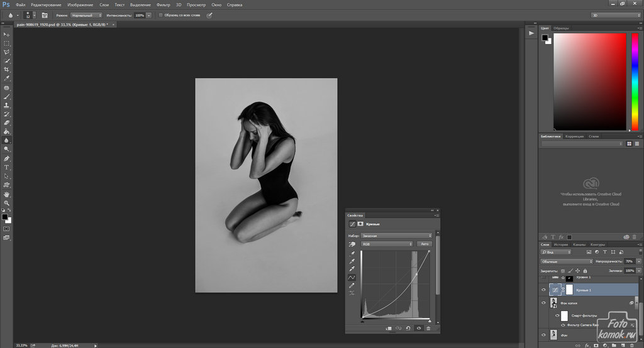The image size is (644, 348).
Task: Select the Eyedropper tool in toolbox
Action: pos(6,79)
